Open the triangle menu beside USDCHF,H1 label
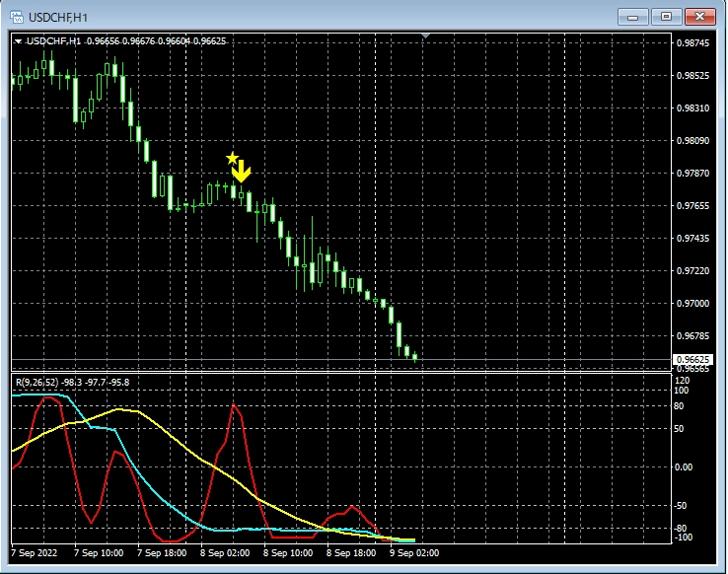Viewport: 728px width, 574px height. coord(18,41)
